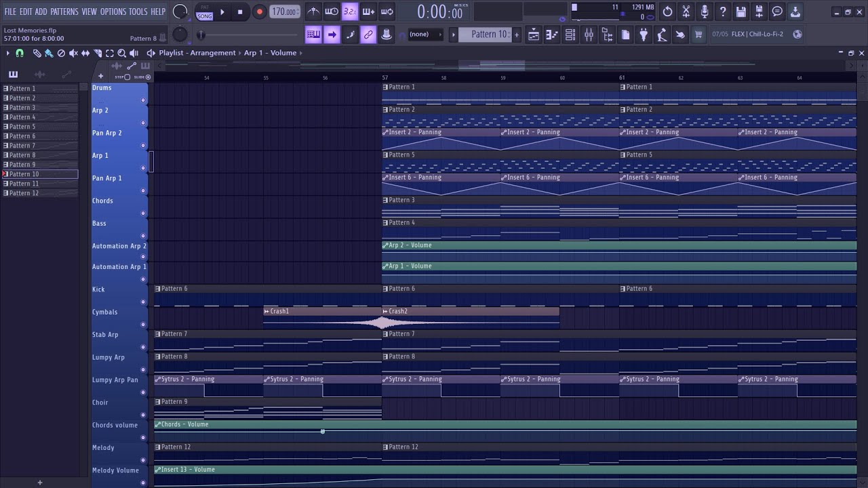Open the tempo 170.000 field
This screenshot has height=488, width=868.
click(x=285, y=12)
